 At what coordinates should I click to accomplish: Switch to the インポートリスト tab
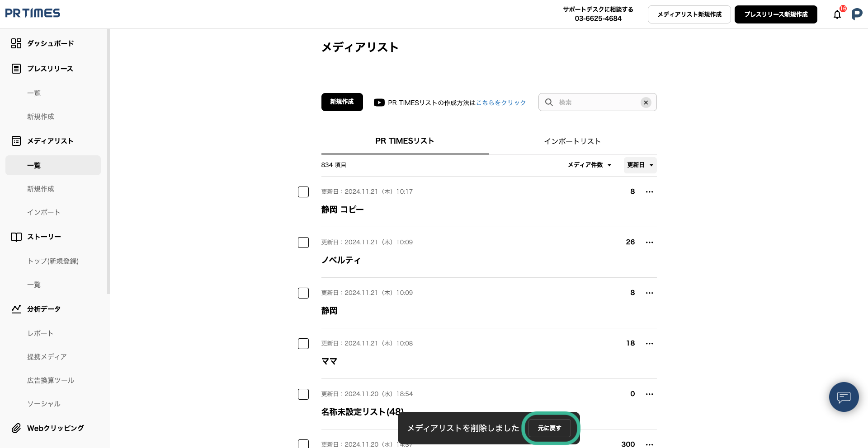tap(572, 141)
